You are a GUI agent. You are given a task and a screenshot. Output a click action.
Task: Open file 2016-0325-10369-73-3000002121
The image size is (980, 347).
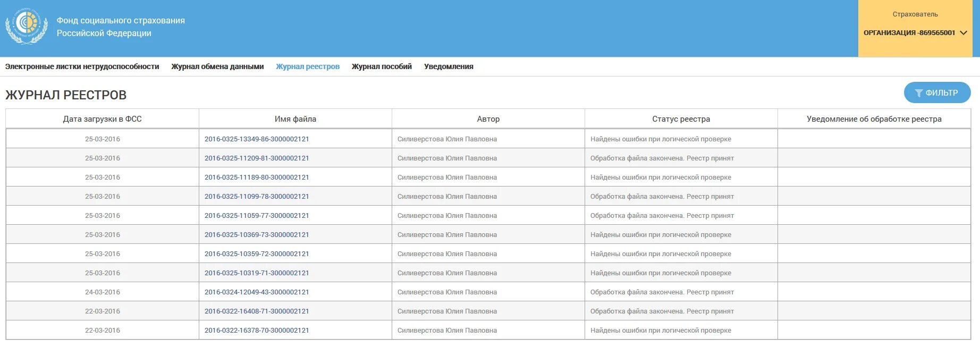point(257,235)
